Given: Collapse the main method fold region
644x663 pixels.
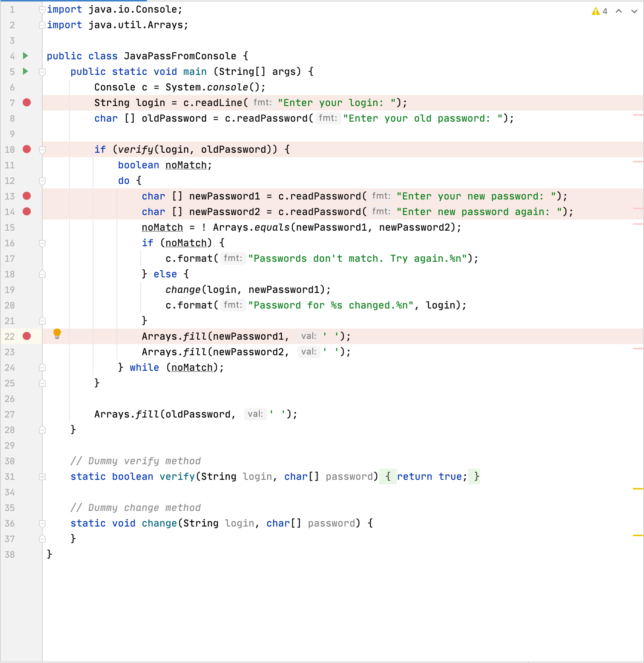Looking at the screenshot, I should click(x=42, y=72).
